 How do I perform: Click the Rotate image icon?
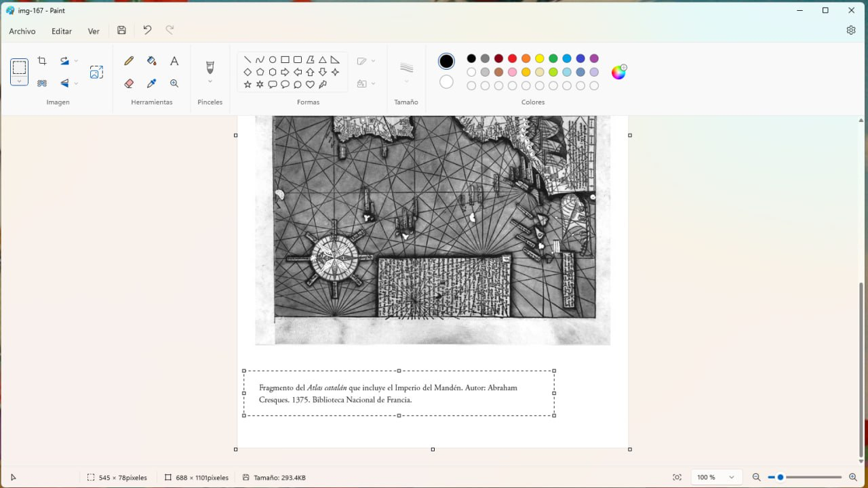pyautogui.click(x=64, y=61)
